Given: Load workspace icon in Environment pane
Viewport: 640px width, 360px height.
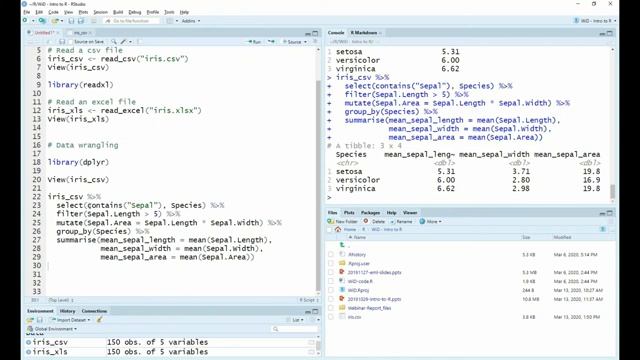Looking at the screenshot, I should pos(30,320).
